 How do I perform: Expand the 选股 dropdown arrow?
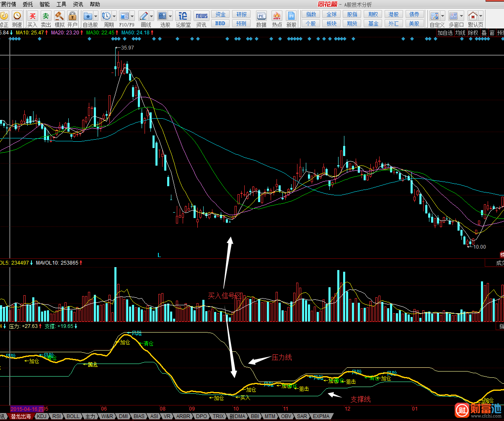point(171,16)
